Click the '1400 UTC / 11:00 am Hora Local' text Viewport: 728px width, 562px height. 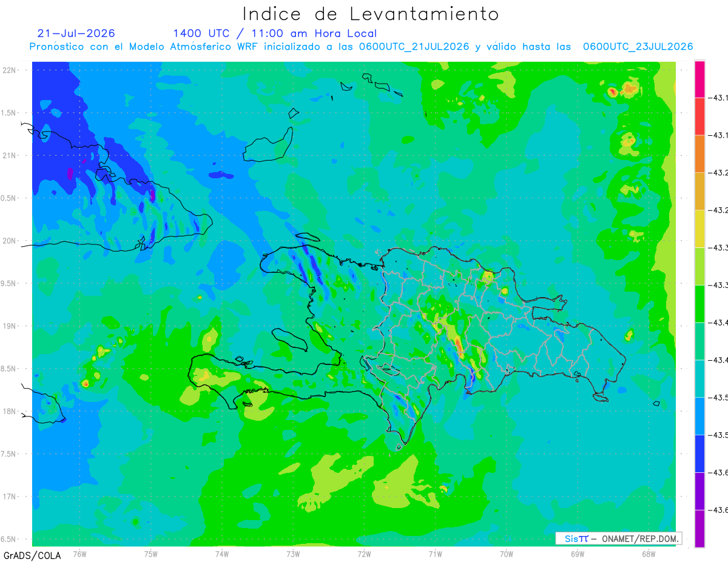coord(275,33)
